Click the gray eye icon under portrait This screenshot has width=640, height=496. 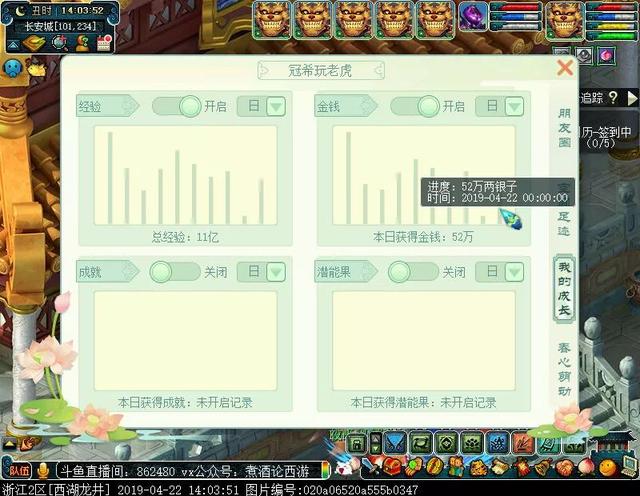pos(584,55)
